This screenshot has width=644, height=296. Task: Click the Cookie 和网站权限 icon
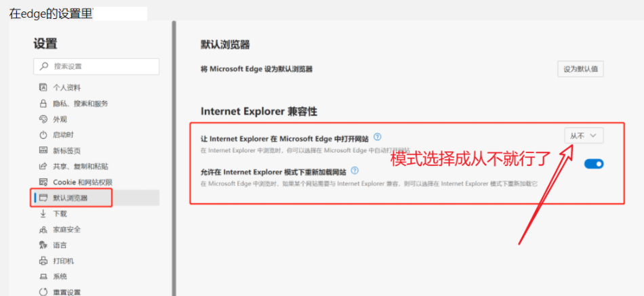click(x=43, y=182)
